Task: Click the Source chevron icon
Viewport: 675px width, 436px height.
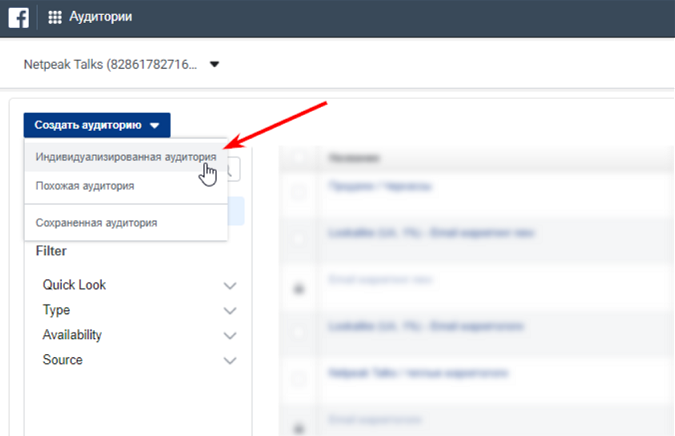Action: (230, 360)
